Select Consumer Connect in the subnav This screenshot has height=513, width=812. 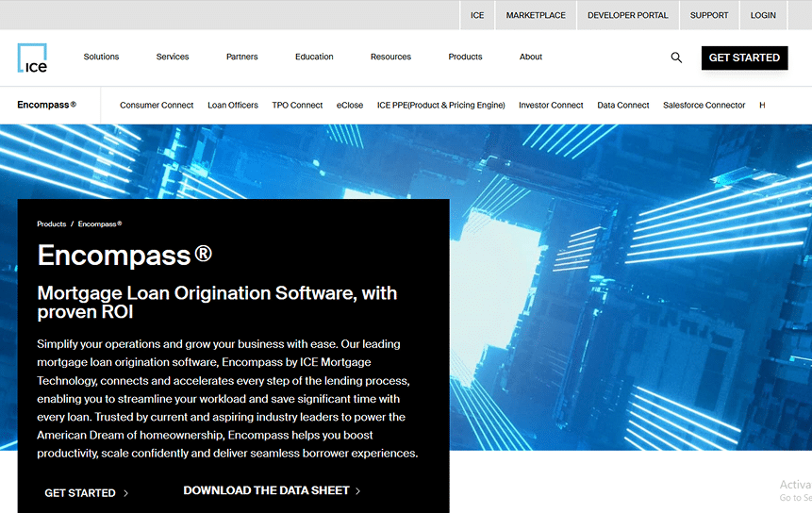tap(157, 105)
